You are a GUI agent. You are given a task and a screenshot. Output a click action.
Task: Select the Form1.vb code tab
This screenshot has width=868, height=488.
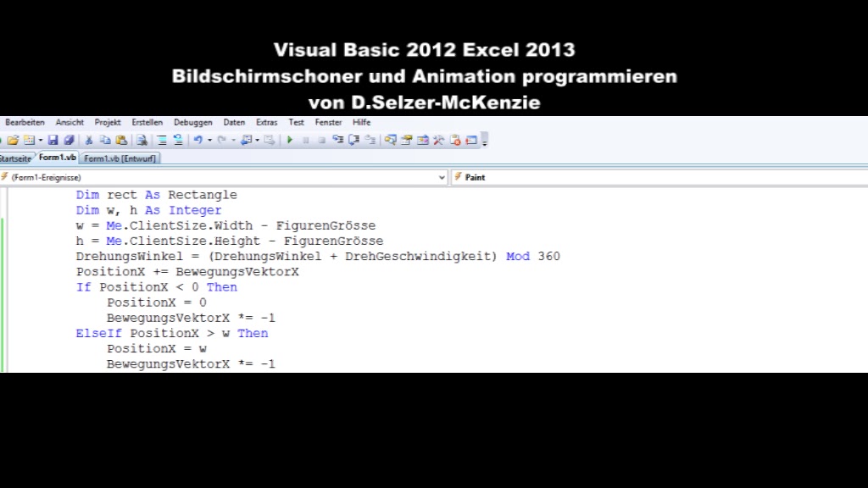point(57,158)
